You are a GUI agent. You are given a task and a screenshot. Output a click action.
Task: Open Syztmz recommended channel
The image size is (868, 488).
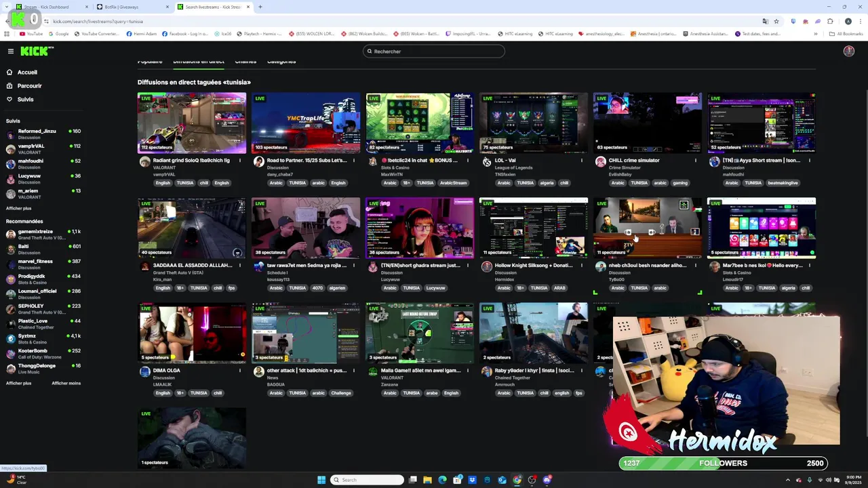click(x=43, y=339)
